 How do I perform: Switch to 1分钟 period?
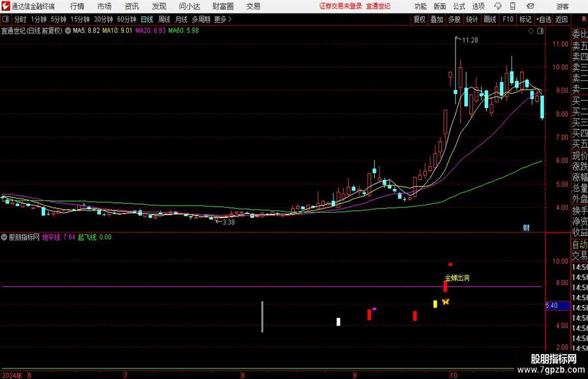pyautogui.click(x=39, y=19)
